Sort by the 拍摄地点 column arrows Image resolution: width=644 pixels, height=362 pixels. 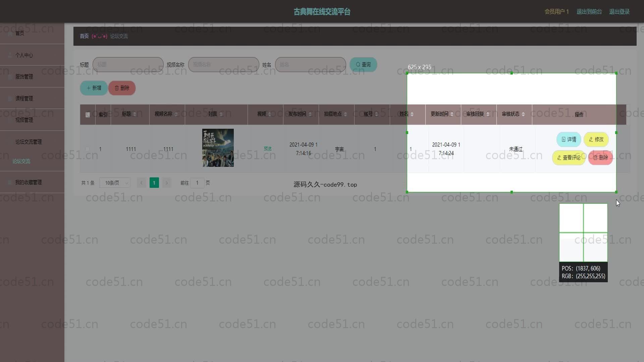(x=345, y=114)
